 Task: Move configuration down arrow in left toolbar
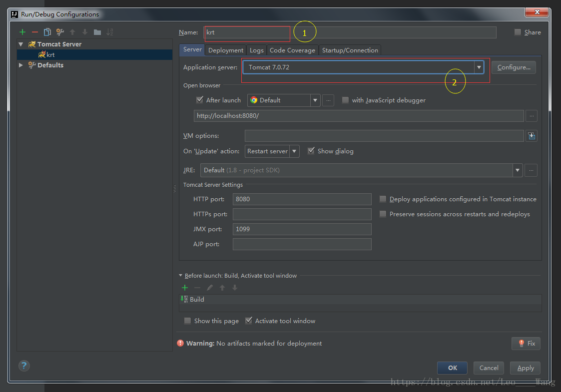85,32
